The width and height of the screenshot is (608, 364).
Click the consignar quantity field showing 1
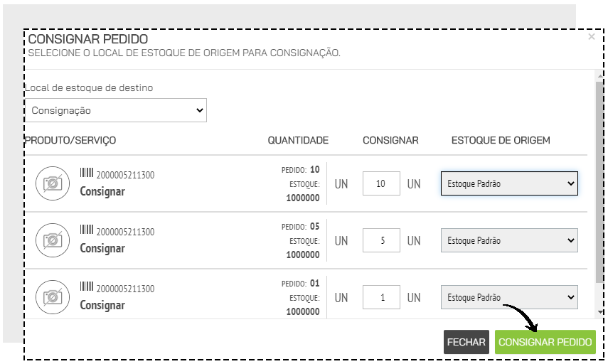tap(381, 297)
